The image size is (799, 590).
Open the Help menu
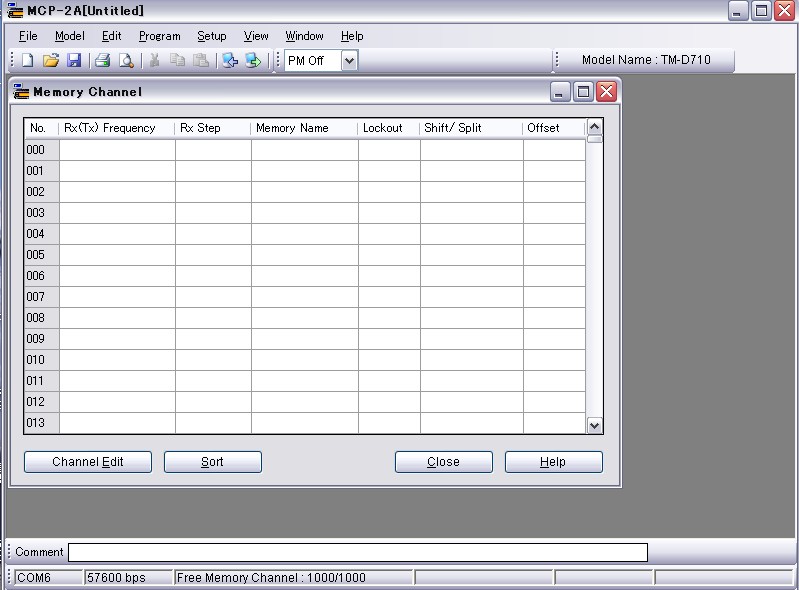(352, 36)
